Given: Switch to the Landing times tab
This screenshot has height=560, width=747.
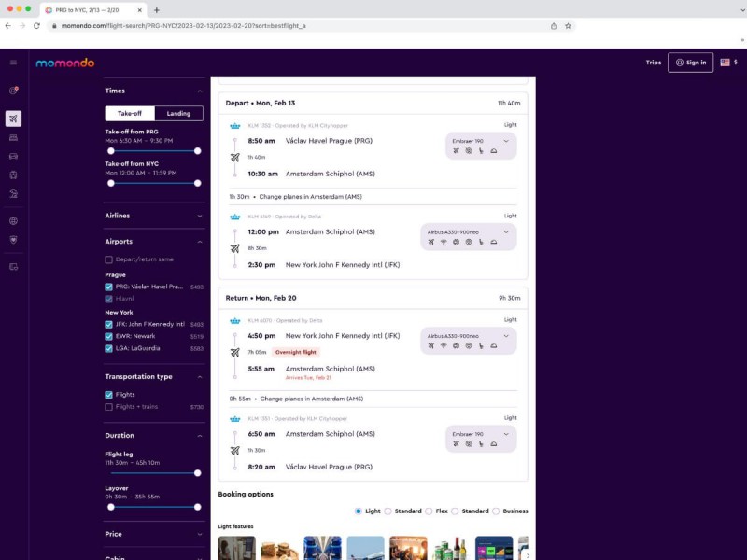Looking at the screenshot, I should (178, 113).
